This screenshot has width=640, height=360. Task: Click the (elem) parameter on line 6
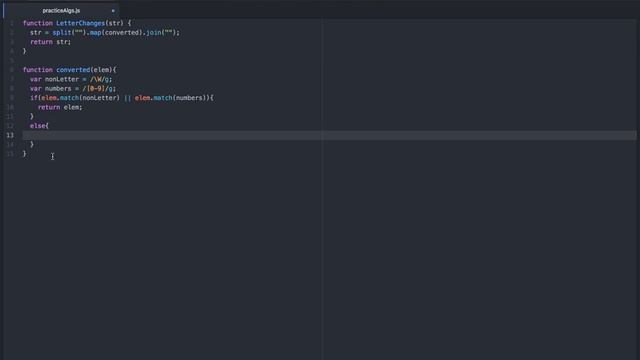(101, 70)
